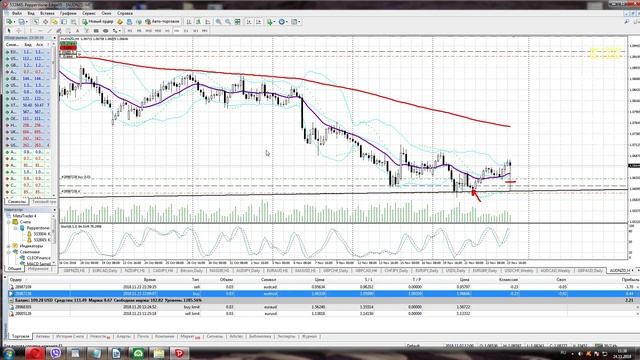
Task: Open the Strategy Tester toolbar icon
Action: pos(73,22)
